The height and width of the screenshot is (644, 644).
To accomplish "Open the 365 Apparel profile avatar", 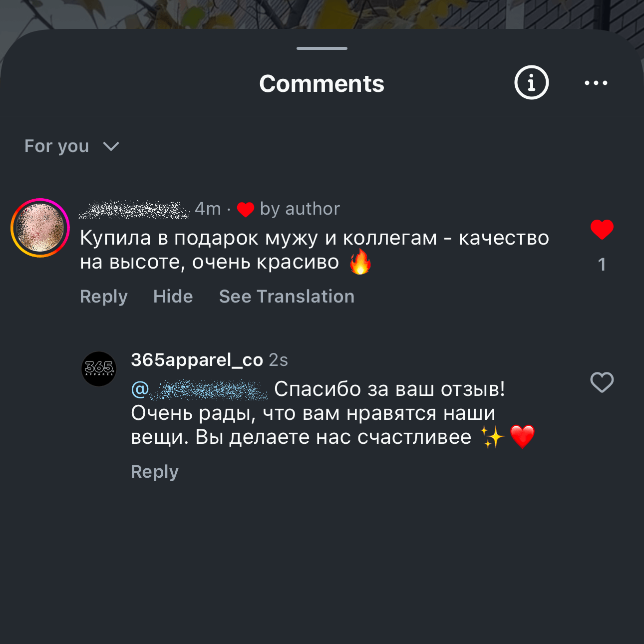I will pyautogui.click(x=99, y=369).
